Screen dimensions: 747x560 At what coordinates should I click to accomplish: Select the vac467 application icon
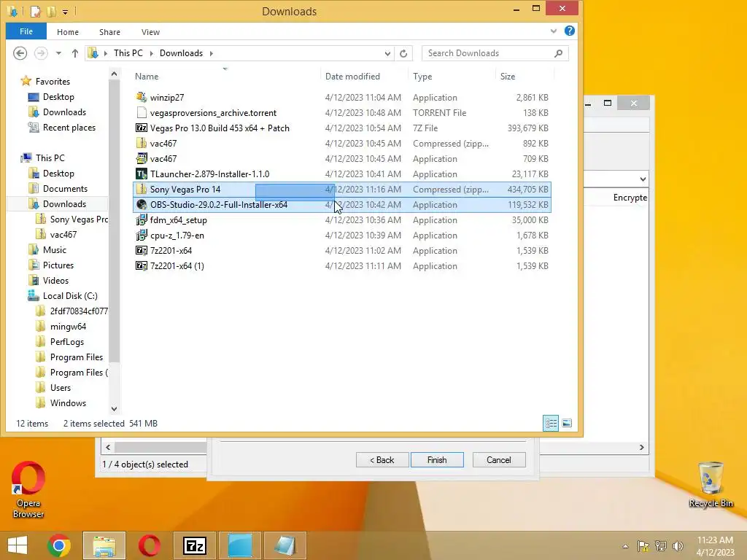[142, 158]
